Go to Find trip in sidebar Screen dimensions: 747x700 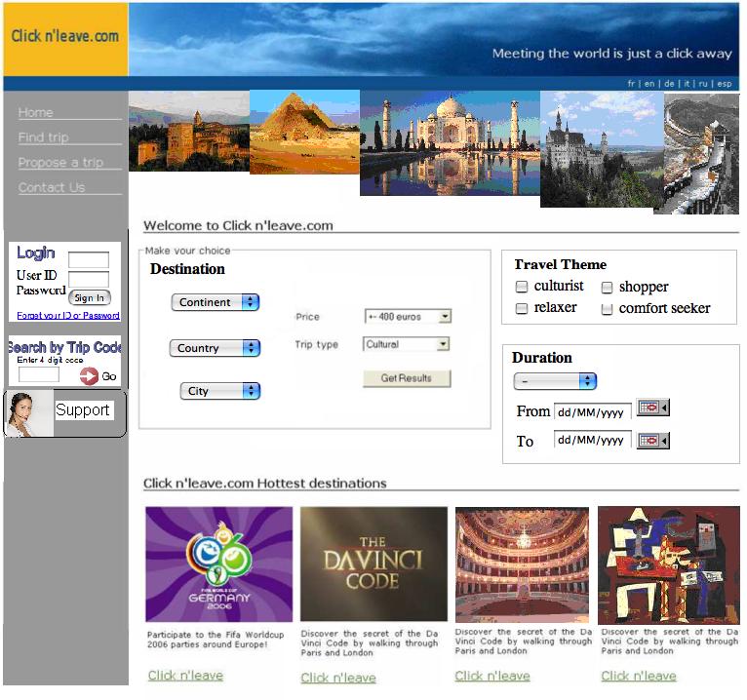(44, 137)
